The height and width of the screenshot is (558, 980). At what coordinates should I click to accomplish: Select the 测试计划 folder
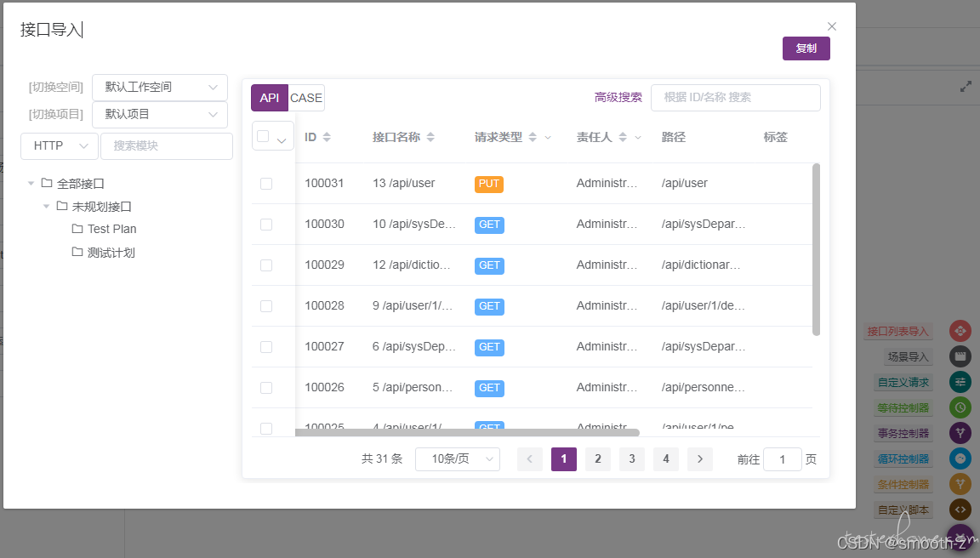click(x=111, y=253)
